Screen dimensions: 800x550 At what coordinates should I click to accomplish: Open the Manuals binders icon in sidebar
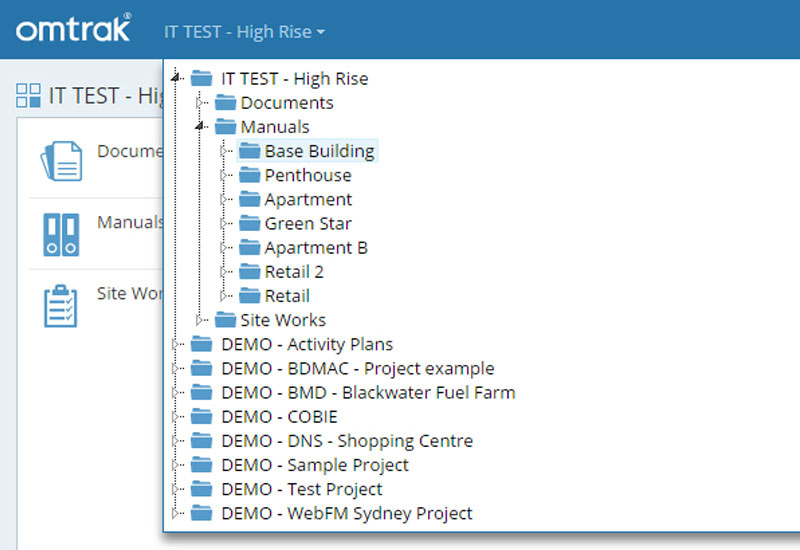61,234
